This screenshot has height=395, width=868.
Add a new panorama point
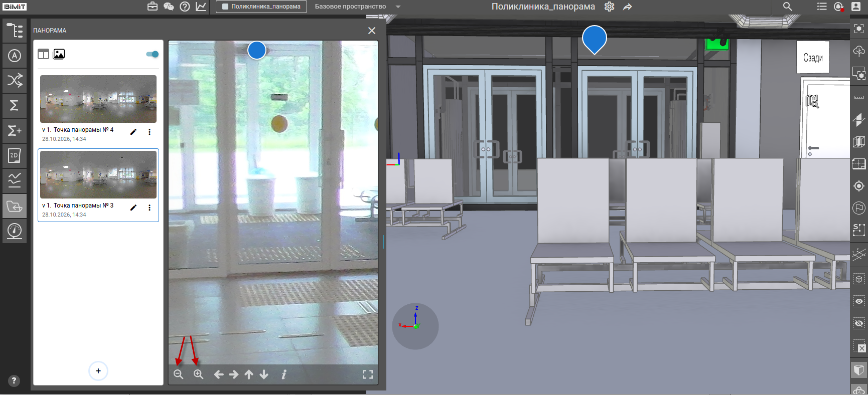pyautogui.click(x=98, y=371)
